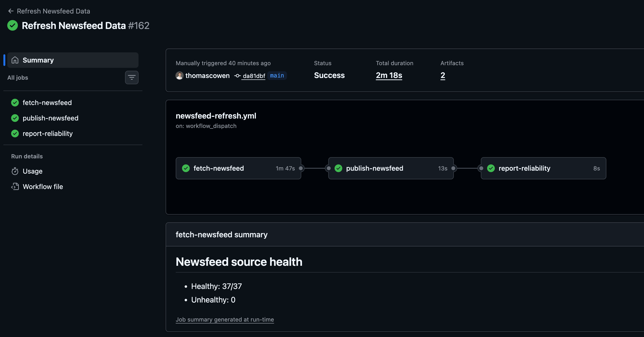Click the 'Manually triggered 40 minutes ago' text
This screenshot has width=644, height=337.
point(223,63)
